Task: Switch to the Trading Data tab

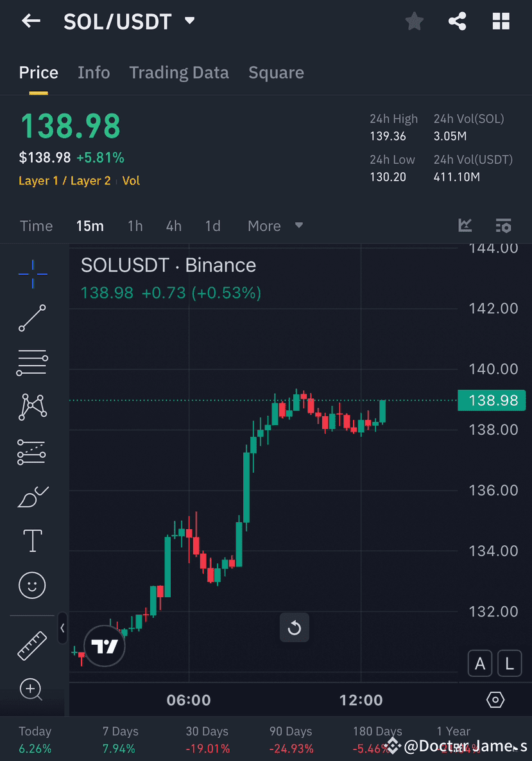Action: pyautogui.click(x=178, y=73)
